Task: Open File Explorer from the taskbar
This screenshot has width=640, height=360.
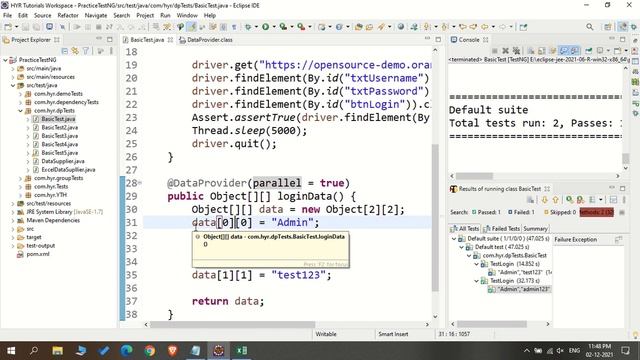Action: tap(58, 351)
